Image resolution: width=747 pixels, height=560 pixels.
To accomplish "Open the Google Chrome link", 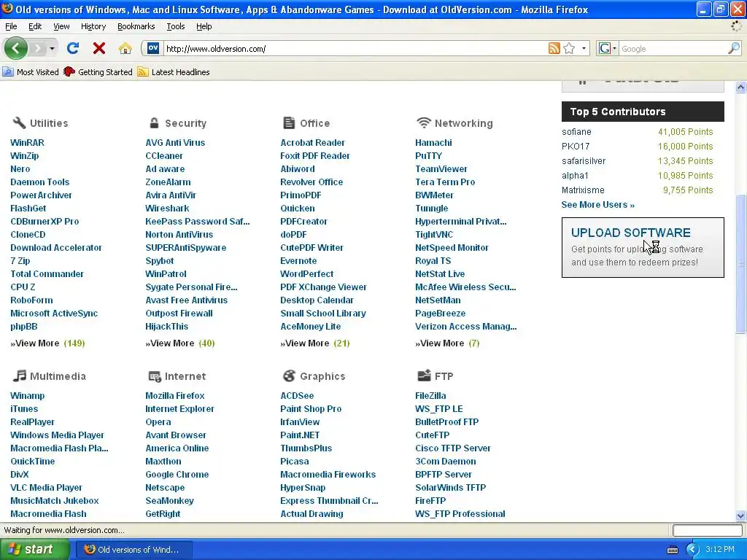I will coord(177,474).
